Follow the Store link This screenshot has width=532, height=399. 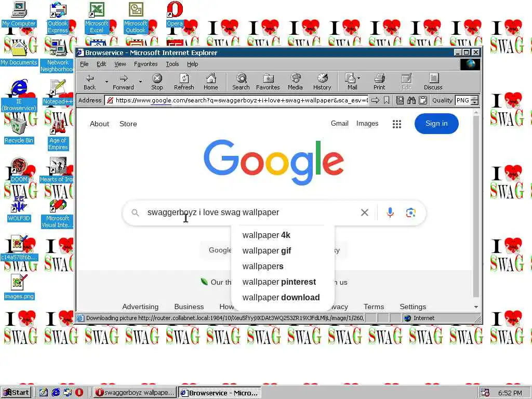pos(128,124)
